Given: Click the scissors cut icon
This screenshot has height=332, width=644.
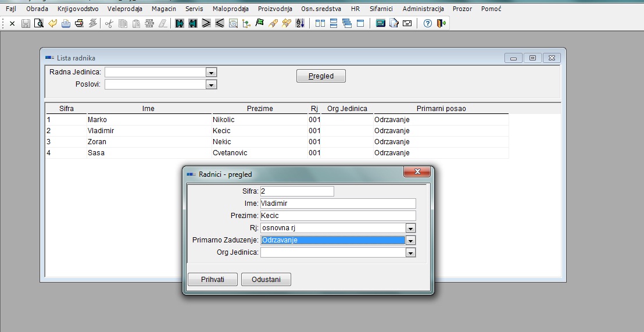Looking at the screenshot, I should pyautogui.click(x=109, y=23).
